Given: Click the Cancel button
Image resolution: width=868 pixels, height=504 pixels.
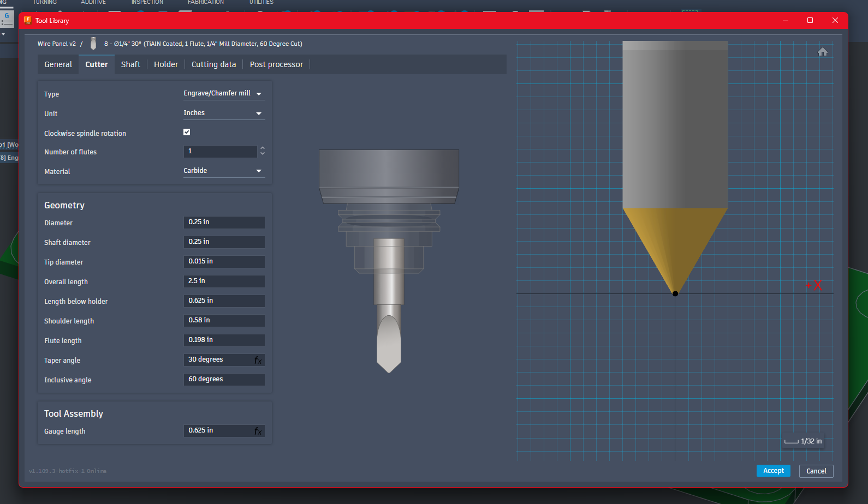Looking at the screenshot, I should coord(816,471).
